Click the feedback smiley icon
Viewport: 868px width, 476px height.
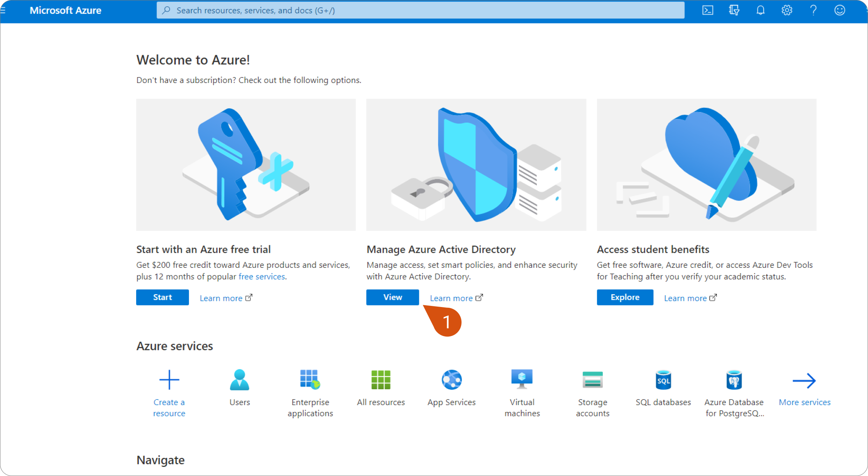[840, 10]
